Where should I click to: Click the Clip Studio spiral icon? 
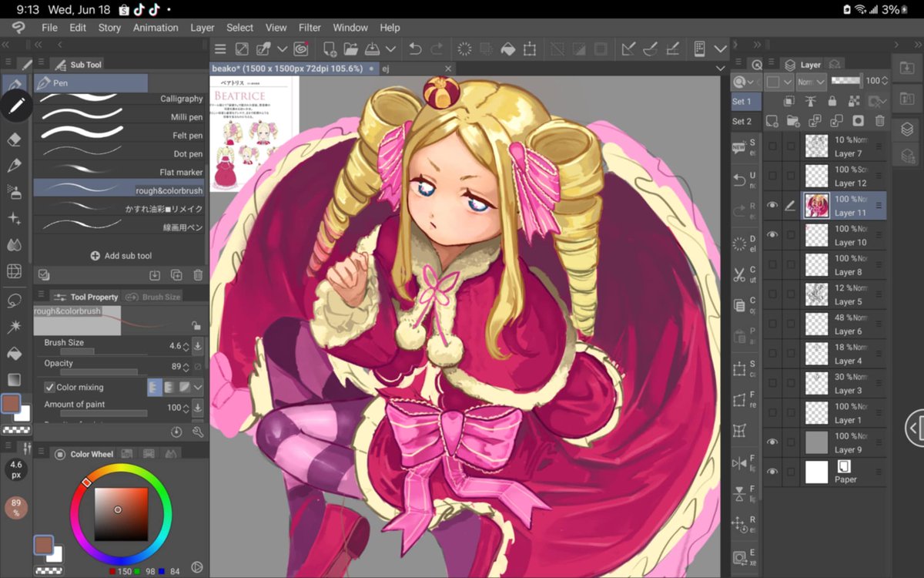pos(300,49)
